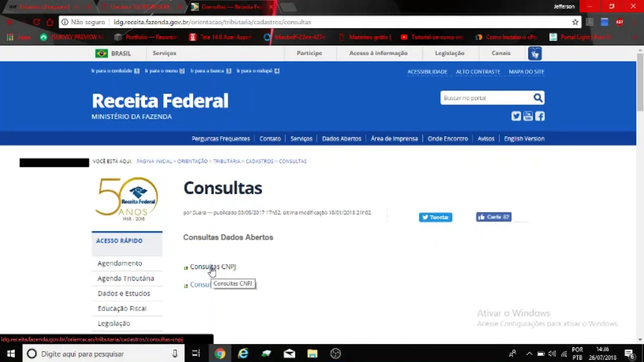644x362 pixels.
Task: Show hidden system tray icons
Action: coord(529,354)
